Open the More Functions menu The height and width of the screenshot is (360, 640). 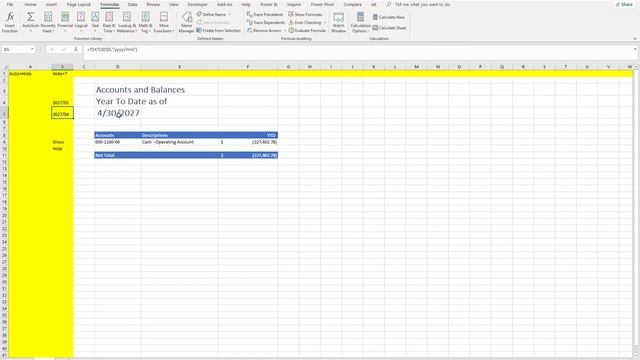164,22
